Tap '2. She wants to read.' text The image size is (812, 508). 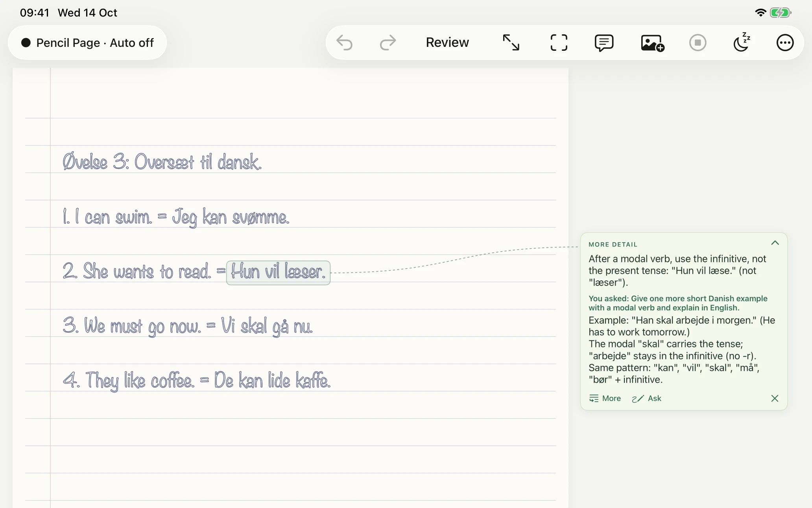coord(137,271)
